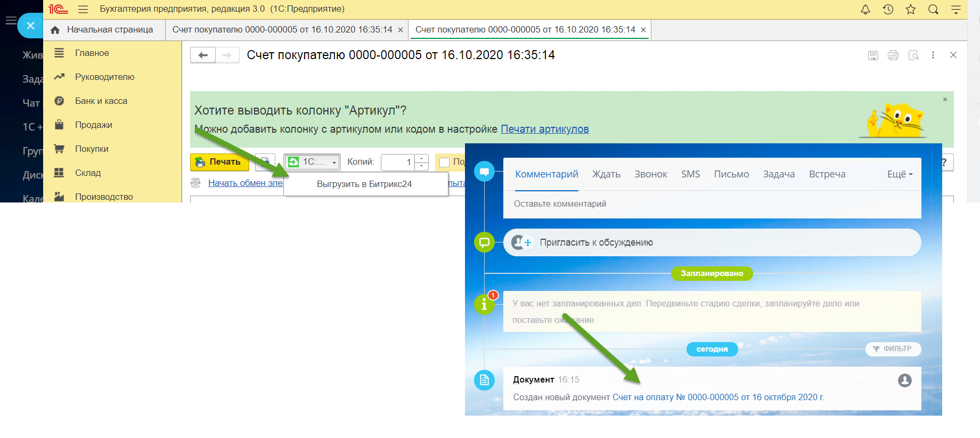
Task: Close the document form with X icon
Action: 953,55
